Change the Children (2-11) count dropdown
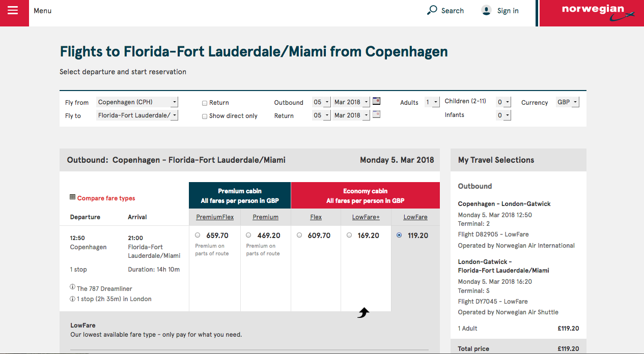The height and width of the screenshot is (354, 644). coord(503,102)
